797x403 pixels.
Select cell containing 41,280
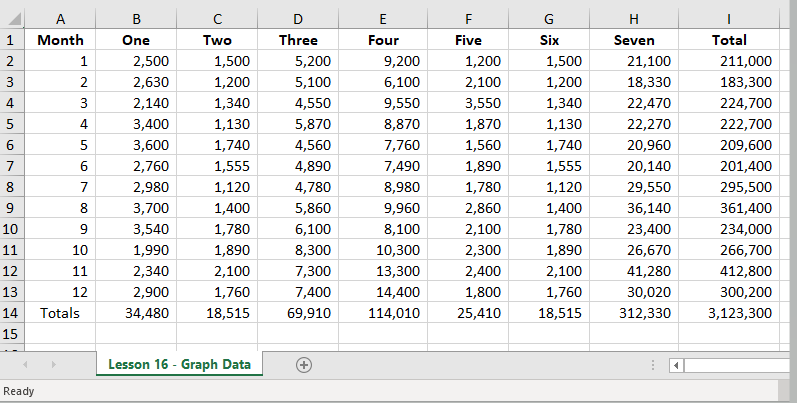point(634,271)
